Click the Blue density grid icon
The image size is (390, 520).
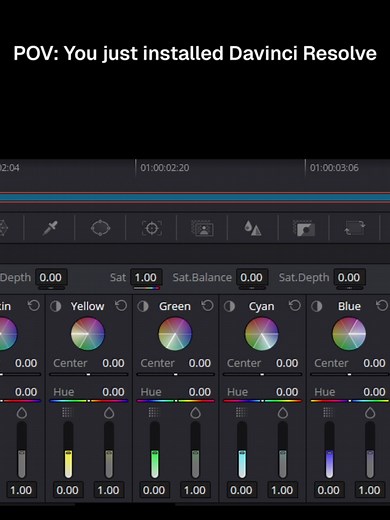click(x=328, y=412)
